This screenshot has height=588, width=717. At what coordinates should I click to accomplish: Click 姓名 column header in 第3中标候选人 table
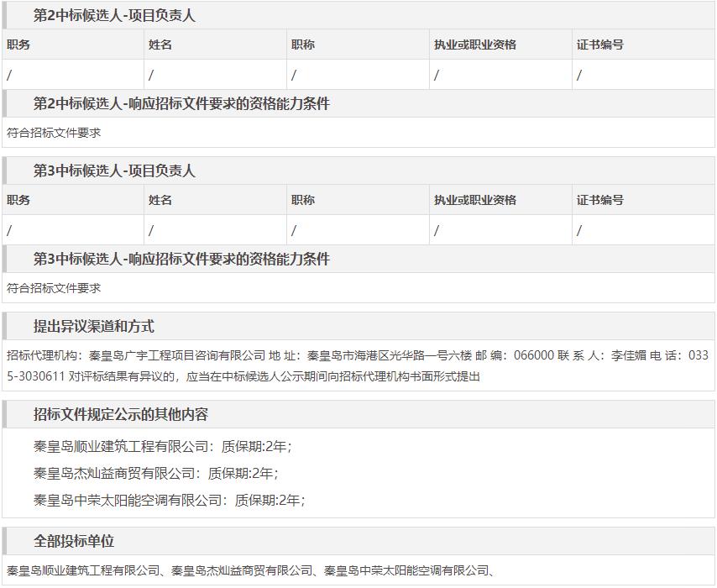click(x=160, y=200)
